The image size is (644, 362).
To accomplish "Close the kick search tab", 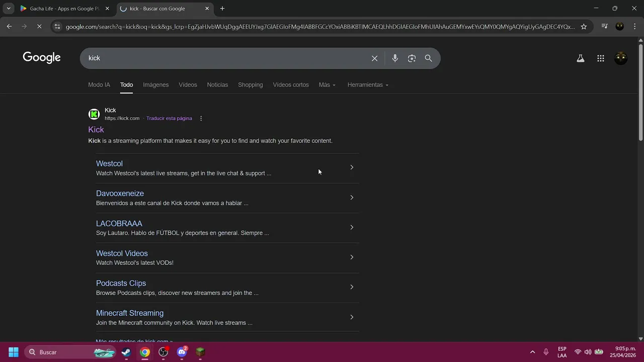I will pos(207,9).
